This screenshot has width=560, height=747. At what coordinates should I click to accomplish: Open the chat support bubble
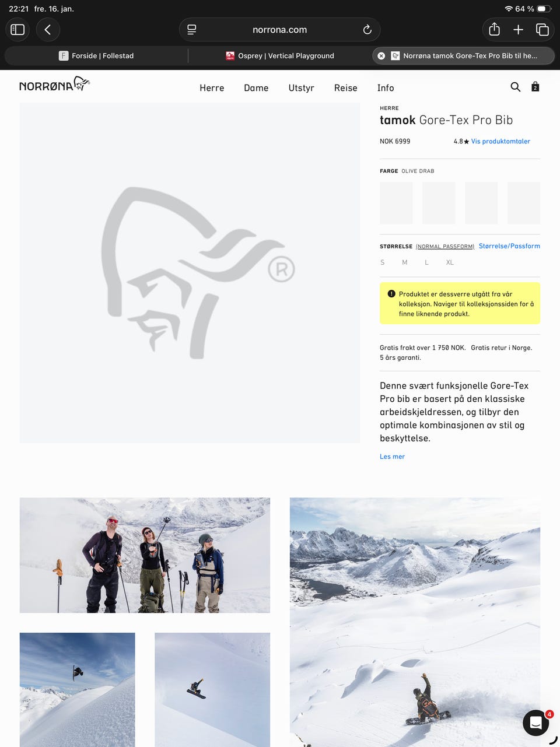click(x=535, y=723)
